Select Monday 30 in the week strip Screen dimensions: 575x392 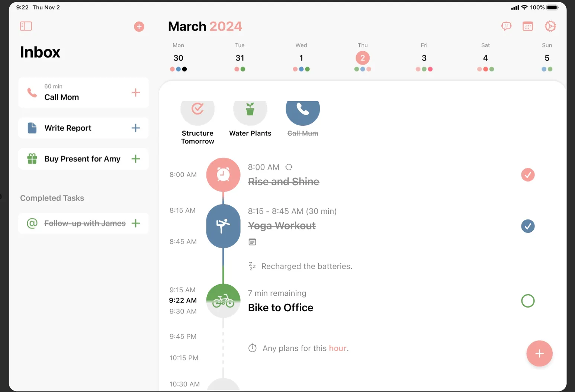[x=179, y=57]
